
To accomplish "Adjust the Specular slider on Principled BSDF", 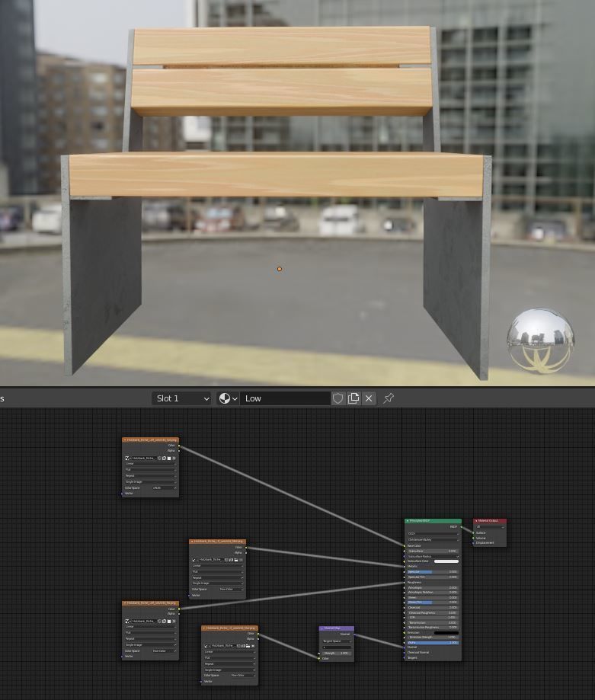I will point(433,572).
